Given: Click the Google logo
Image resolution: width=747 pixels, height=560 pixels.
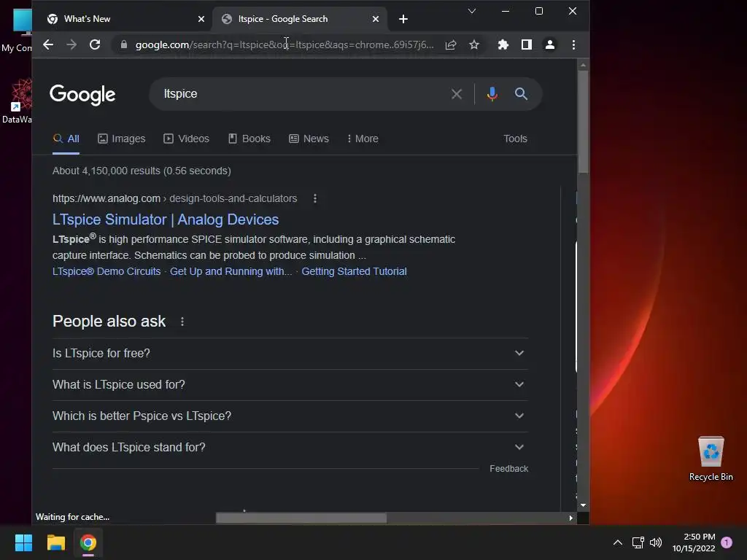Looking at the screenshot, I should pyautogui.click(x=82, y=94).
